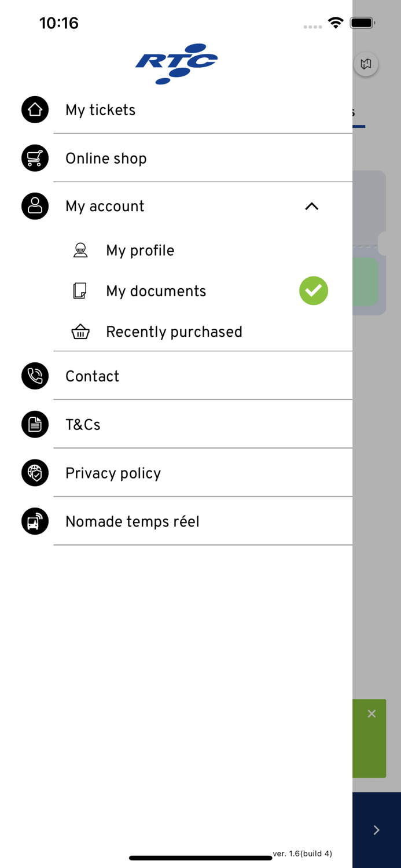
Task: Open the Online shop menu item
Action: pyautogui.click(x=106, y=159)
